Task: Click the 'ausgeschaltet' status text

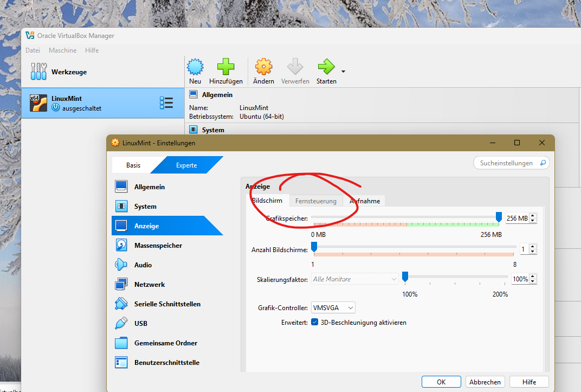Action: [x=81, y=108]
